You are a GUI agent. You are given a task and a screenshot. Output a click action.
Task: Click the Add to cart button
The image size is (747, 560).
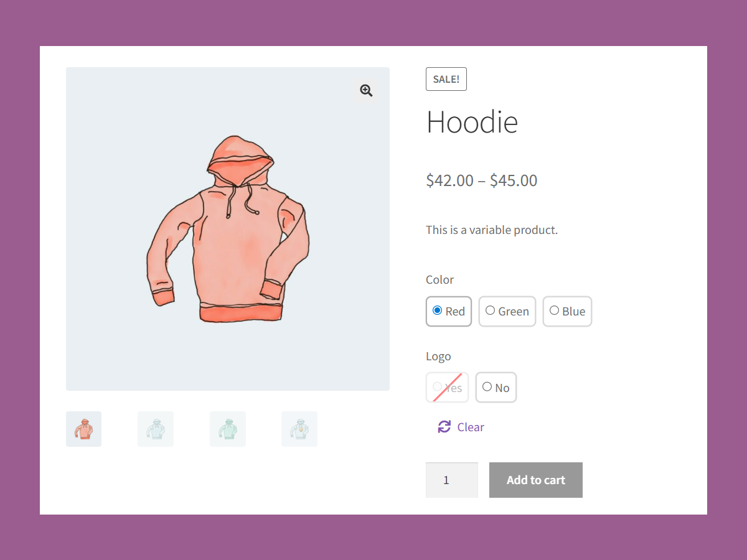[536, 480]
